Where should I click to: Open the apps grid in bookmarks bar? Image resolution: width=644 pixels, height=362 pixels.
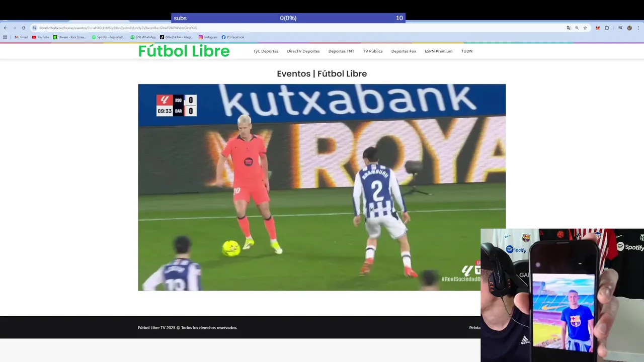[x=5, y=37]
